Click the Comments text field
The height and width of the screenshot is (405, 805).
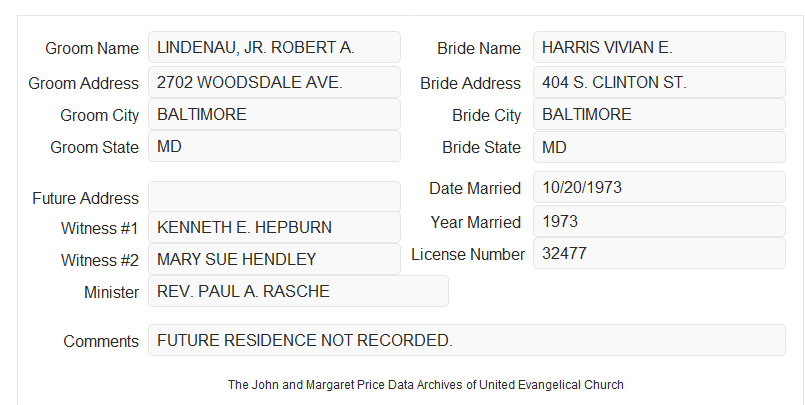coord(467,340)
